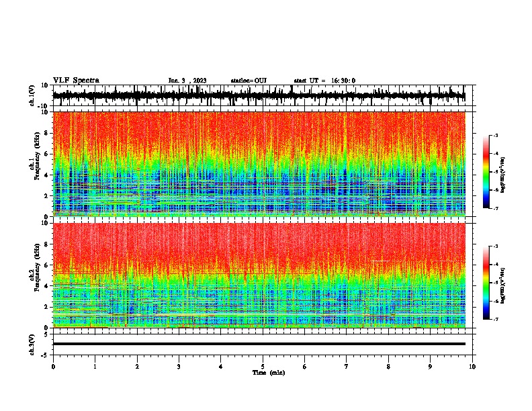The height and width of the screenshot is (411, 532).
Task: Click the "start UT = 16:30:0" label
Action: click(324, 81)
